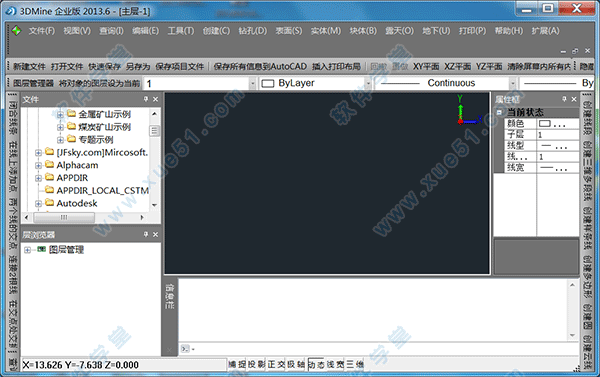Viewport: 600px width, 377px height.
Task: Expand the 图层管理 tree node
Action: pos(27,250)
